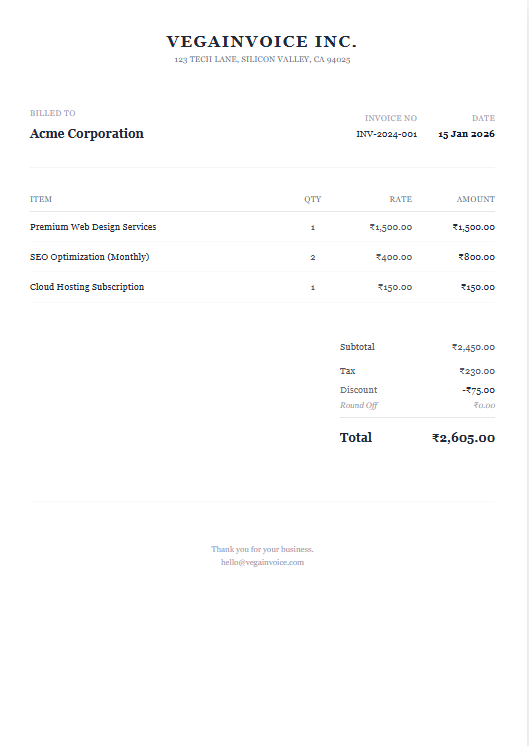
Task: Select the 'Acme Corporation' client name
Action: (x=87, y=134)
